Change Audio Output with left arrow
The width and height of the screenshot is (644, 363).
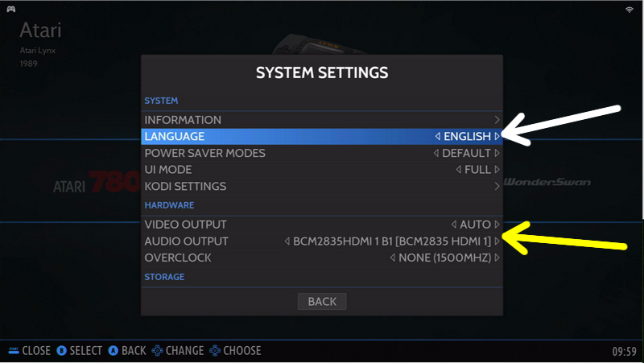click(287, 241)
